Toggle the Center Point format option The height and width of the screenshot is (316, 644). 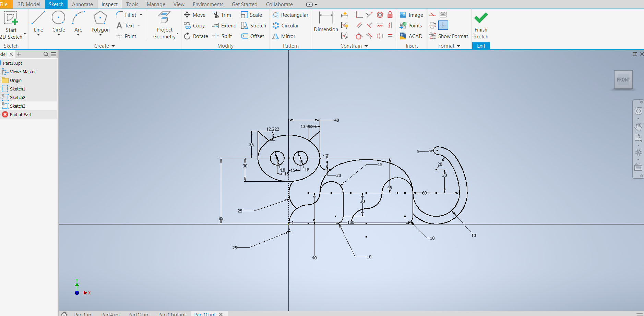click(443, 25)
